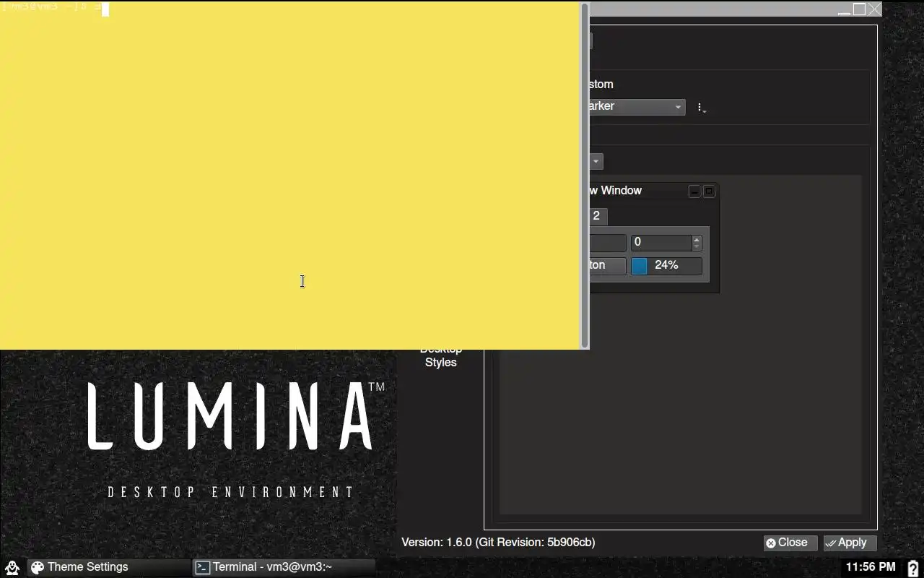Click Apply in Theme Settings
This screenshot has height=578, width=924.
point(850,543)
